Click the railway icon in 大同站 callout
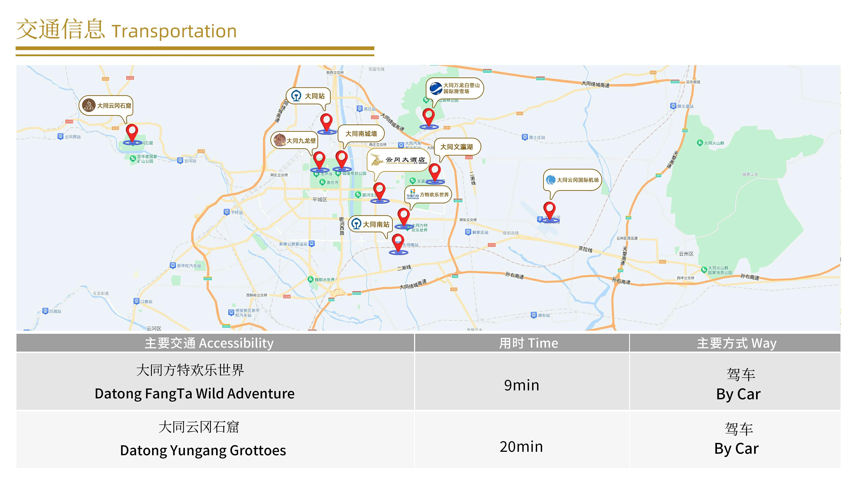The height and width of the screenshot is (488, 868). click(296, 96)
